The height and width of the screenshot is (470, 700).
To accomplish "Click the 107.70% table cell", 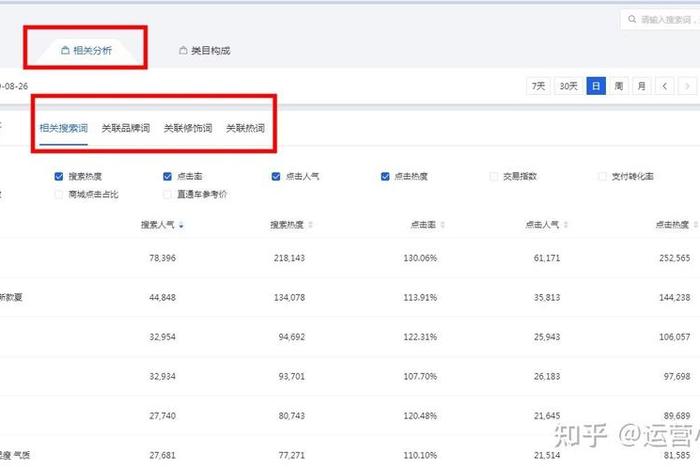I will (420, 376).
